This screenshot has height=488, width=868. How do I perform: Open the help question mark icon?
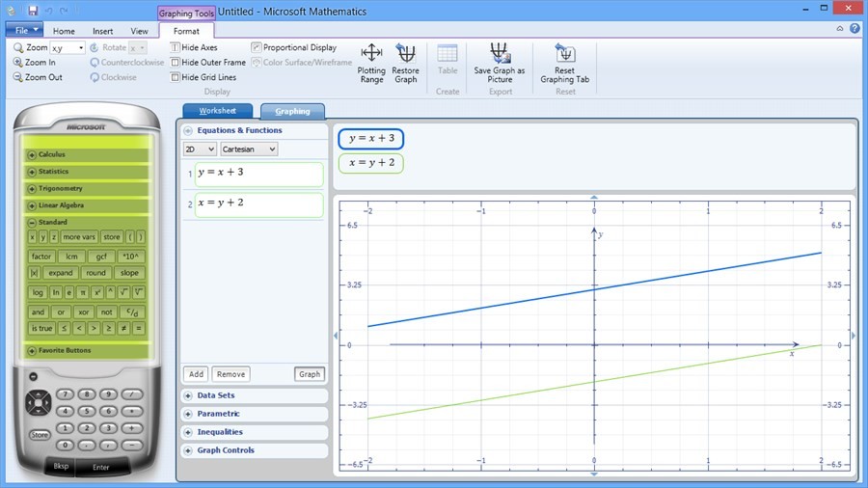(855, 28)
